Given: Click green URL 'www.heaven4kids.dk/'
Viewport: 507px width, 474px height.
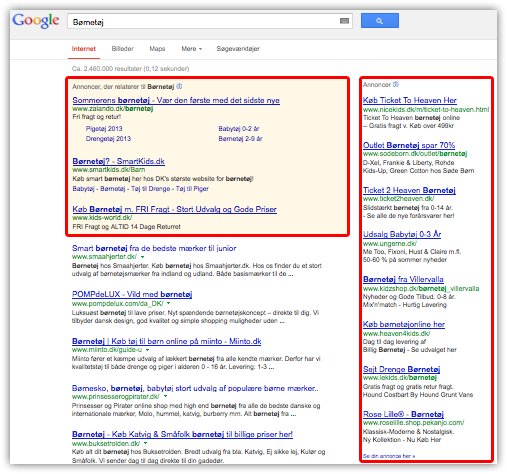Looking at the screenshot, I should pos(397,334).
